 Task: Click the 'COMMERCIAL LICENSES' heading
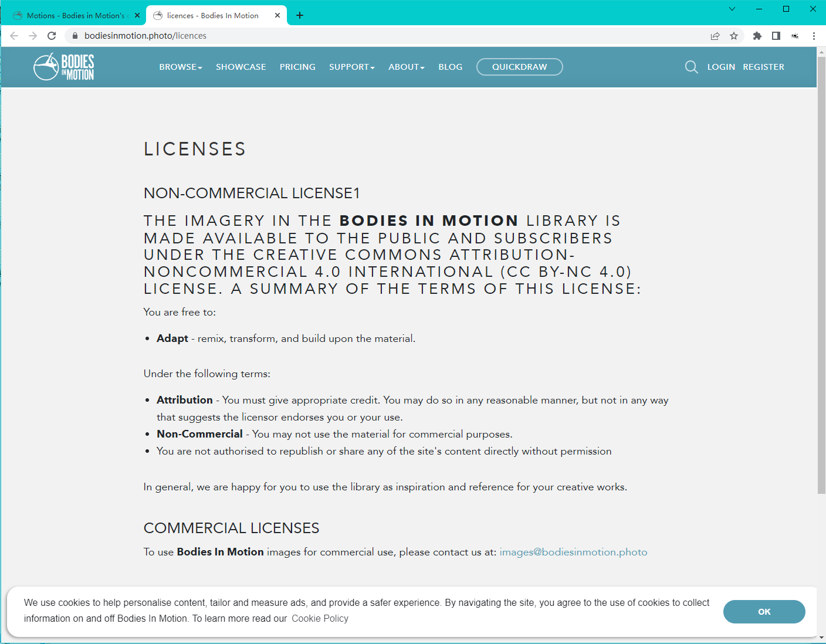pos(231,528)
